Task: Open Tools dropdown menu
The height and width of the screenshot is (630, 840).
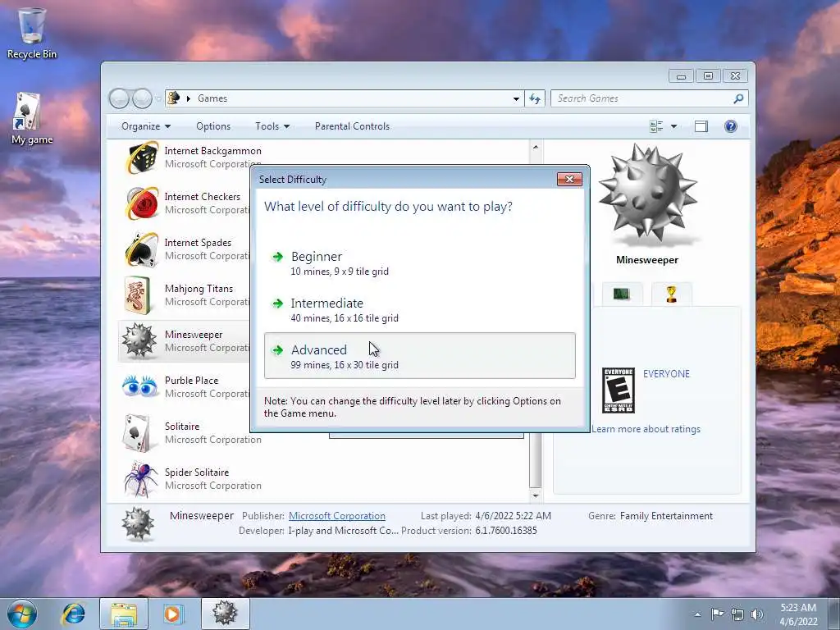Action: click(272, 126)
